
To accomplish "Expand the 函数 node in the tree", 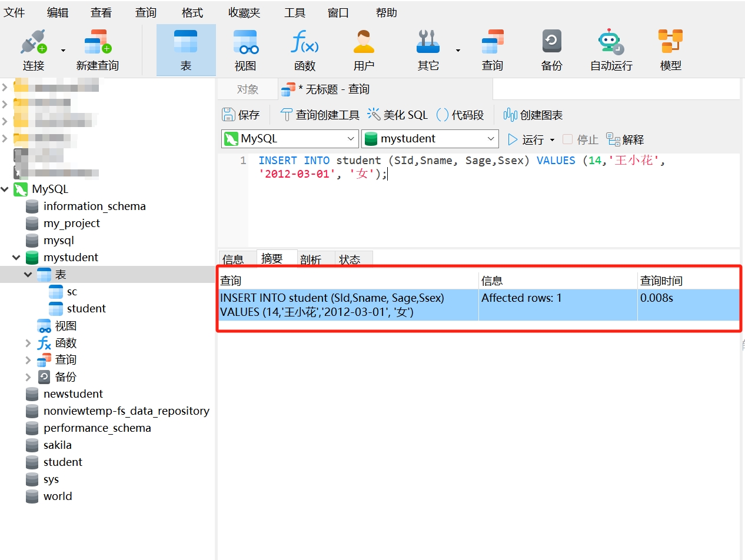I will tap(28, 343).
